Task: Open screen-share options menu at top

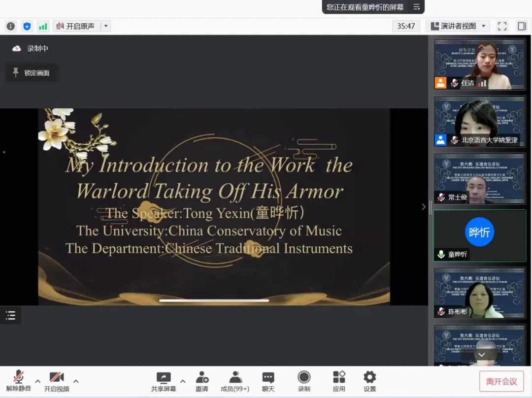Action: [417, 7]
